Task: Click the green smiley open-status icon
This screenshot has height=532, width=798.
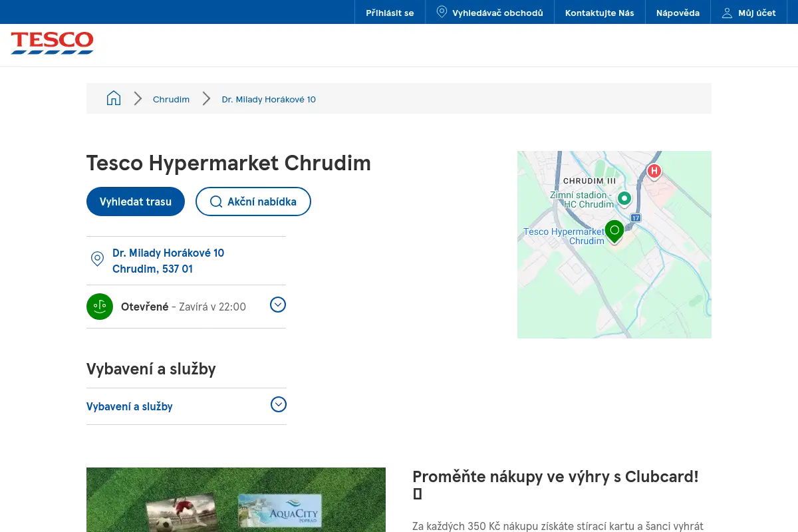Action: (x=100, y=307)
